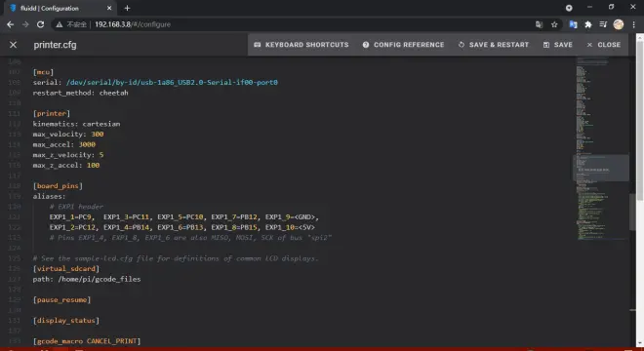Click the sample-lcd.cfg comment line
Screen dimensions: 644x351
176,258
